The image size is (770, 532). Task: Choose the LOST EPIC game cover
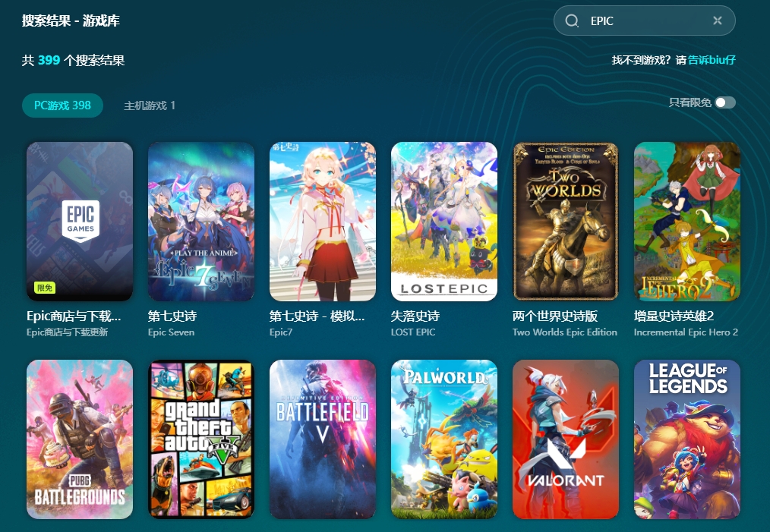(444, 222)
